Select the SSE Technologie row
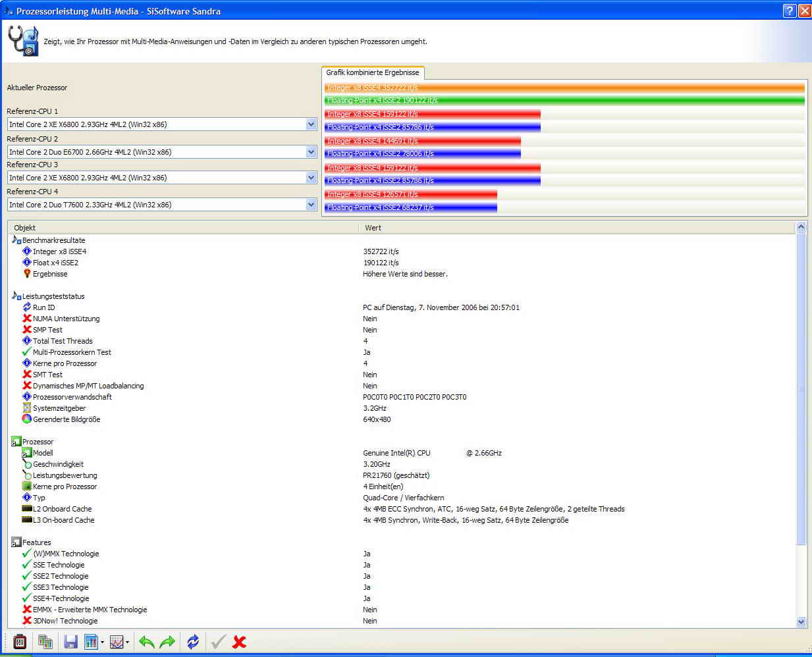The height and width of the screenshot is (657, 812). 402,565
